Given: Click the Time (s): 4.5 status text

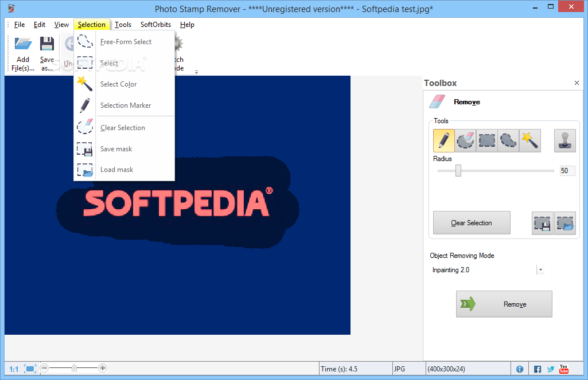Looking at the screenshot, I should pyautogui.click(x=339, y=369).
